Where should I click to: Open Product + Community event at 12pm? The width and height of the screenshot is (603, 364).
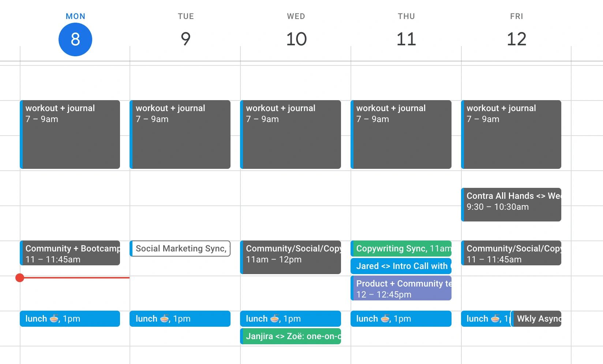pos(401,288)
